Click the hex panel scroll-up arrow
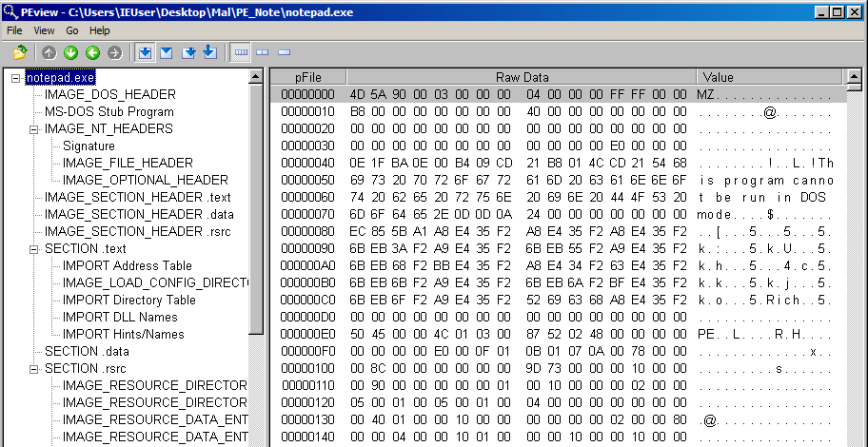This screenshot has width=868, height=447. (x=854, y=76)
